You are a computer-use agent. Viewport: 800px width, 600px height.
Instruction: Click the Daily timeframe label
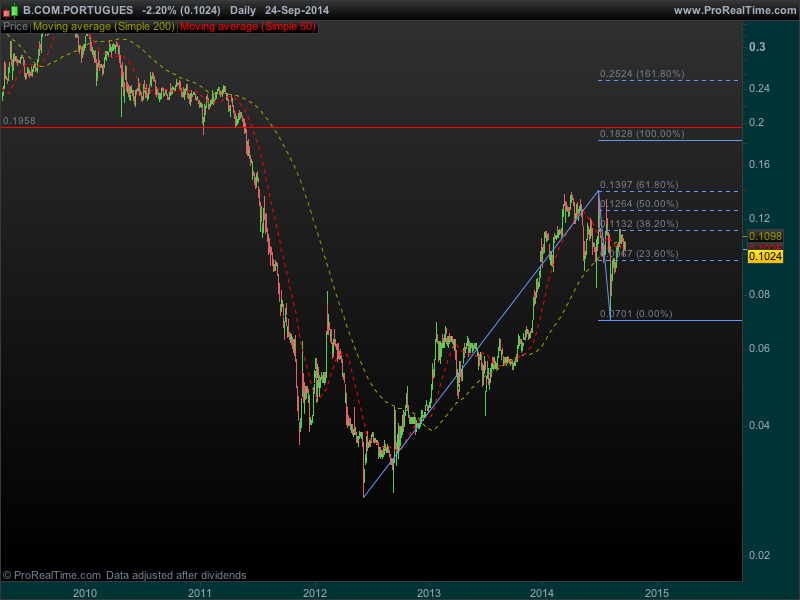pyautogui.click(x=243, y=10)
